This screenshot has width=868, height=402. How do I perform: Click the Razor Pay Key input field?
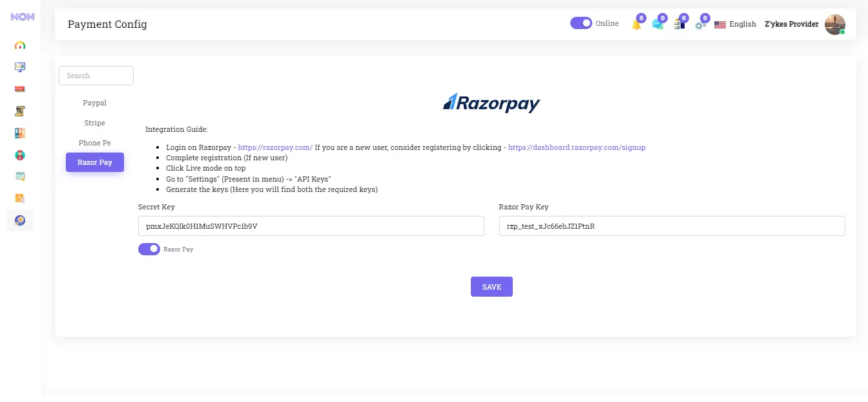point(672,226)
